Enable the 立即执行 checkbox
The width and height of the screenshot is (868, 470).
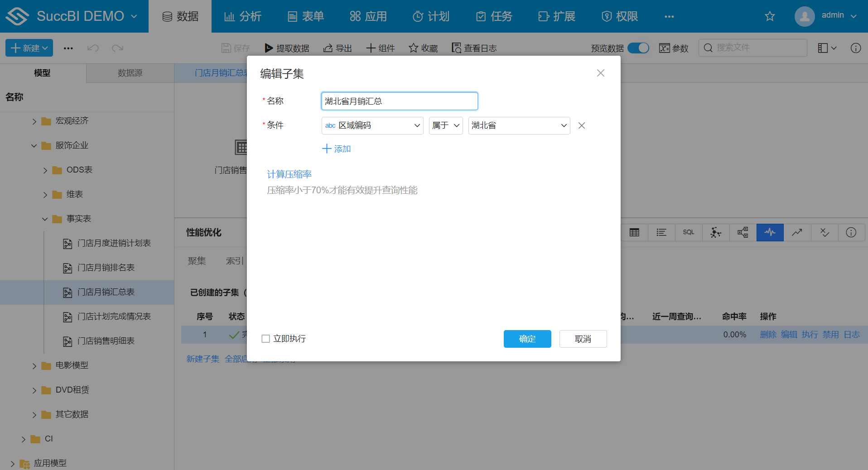coord(265,338)
